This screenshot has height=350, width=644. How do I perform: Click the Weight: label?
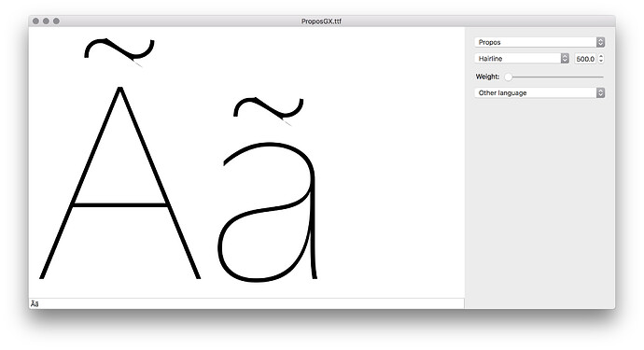pyautogui.click(x=487, y=77)
